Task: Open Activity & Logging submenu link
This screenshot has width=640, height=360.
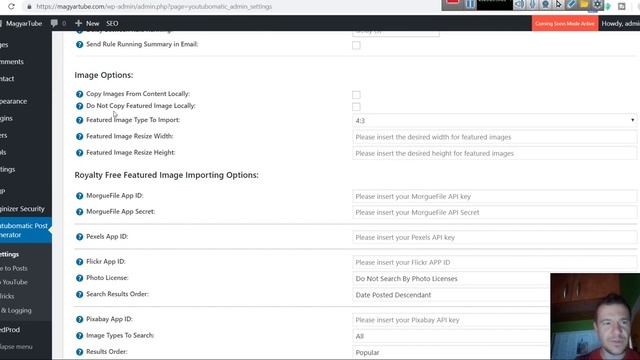Action: coord(26,310)
